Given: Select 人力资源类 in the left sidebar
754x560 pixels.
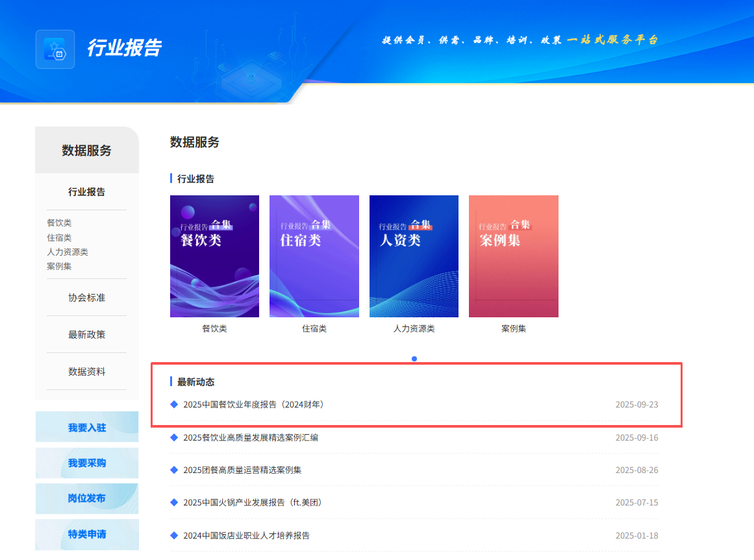Looking at the screenshot, I should tap(68, 252).
